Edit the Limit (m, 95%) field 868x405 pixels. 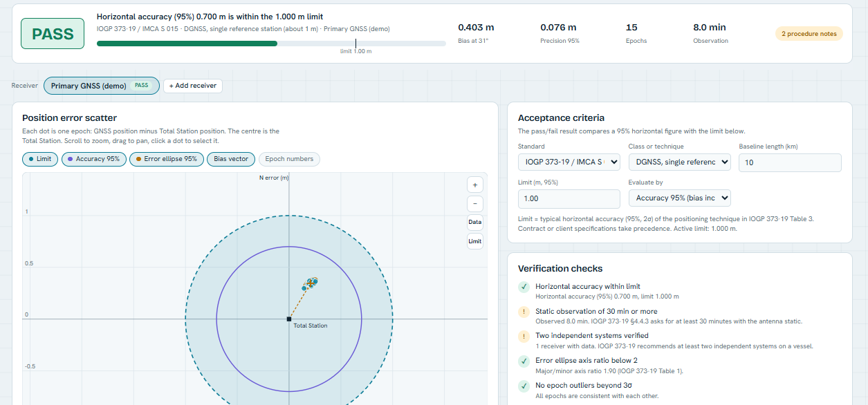pyautogui.click(x=569, y=198)
